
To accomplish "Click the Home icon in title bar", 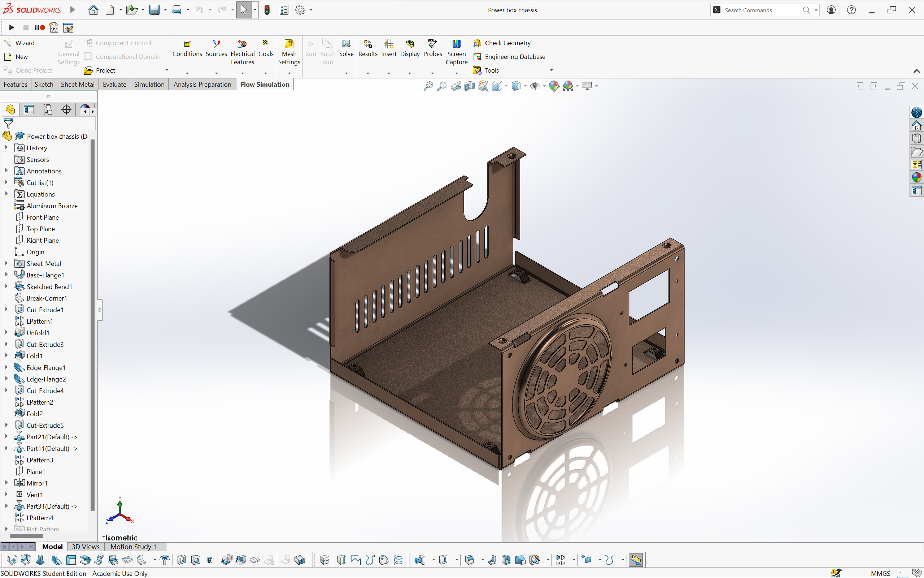I will [x=93, y=10].
